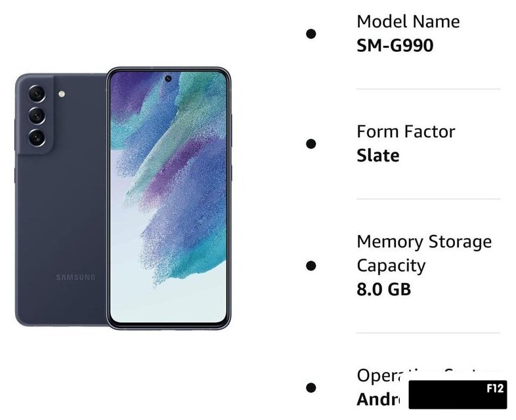Click the front punch-hole selfie camera
The width and height of the screenshot is (516, 420).
[x=168, y=79]
